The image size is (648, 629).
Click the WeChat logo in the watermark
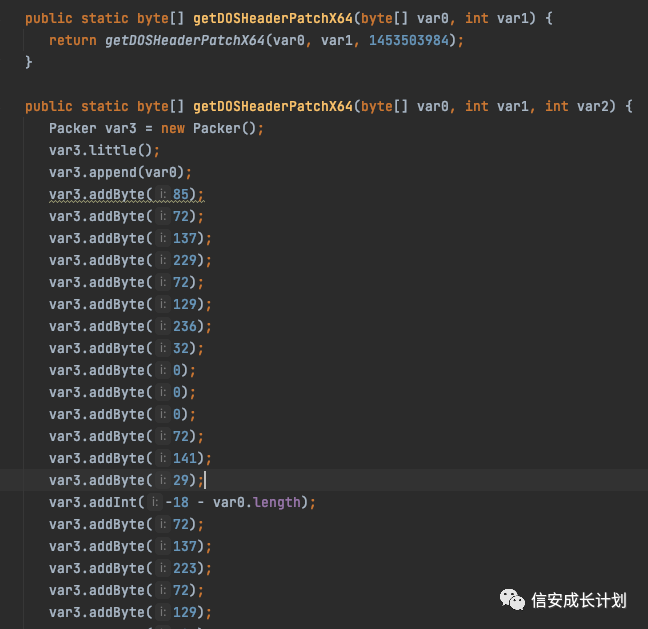pos(512,600)
